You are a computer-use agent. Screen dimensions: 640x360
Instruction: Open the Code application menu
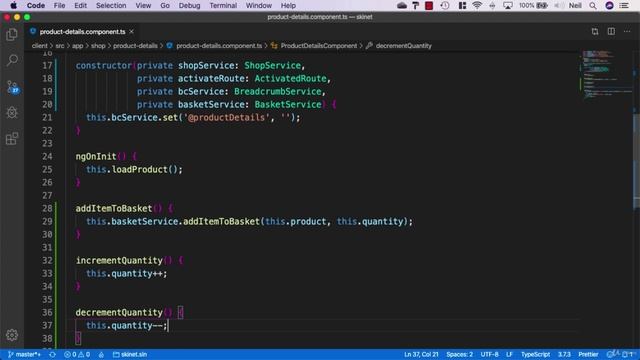(36, 6)
